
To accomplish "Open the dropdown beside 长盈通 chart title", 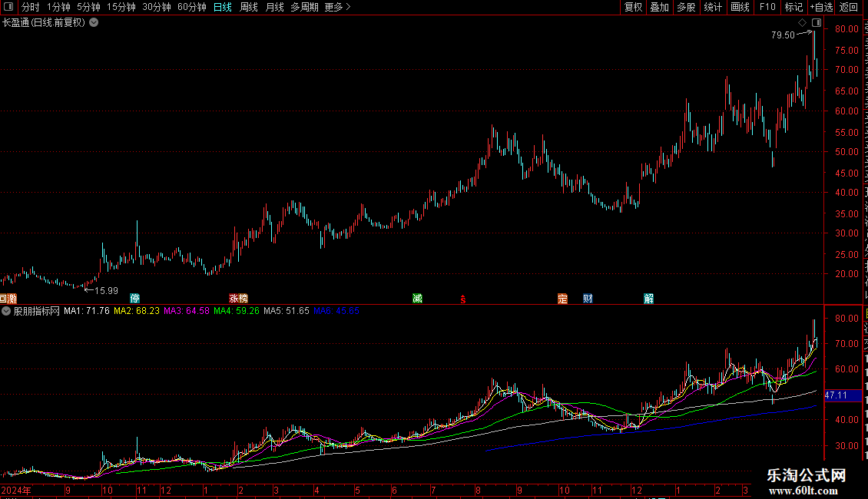I will [94, 23].
